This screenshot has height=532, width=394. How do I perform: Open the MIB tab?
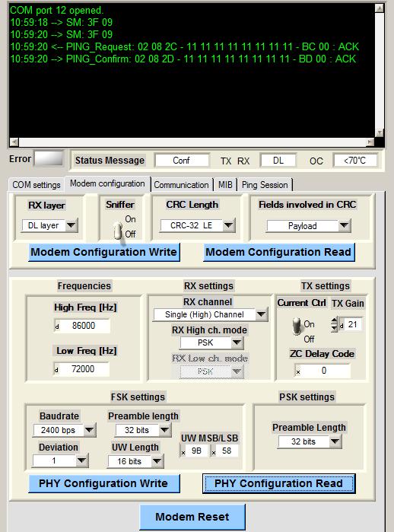coord(225,185)
